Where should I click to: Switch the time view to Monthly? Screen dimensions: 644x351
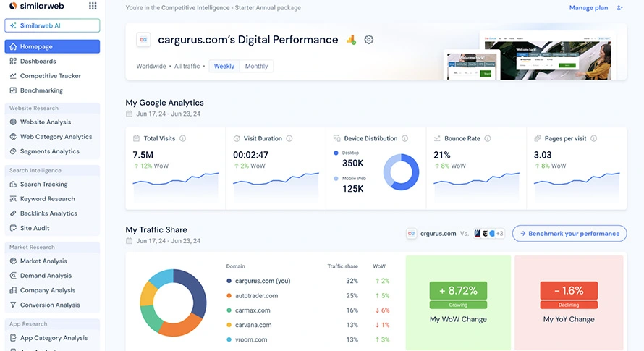(256, 66)
